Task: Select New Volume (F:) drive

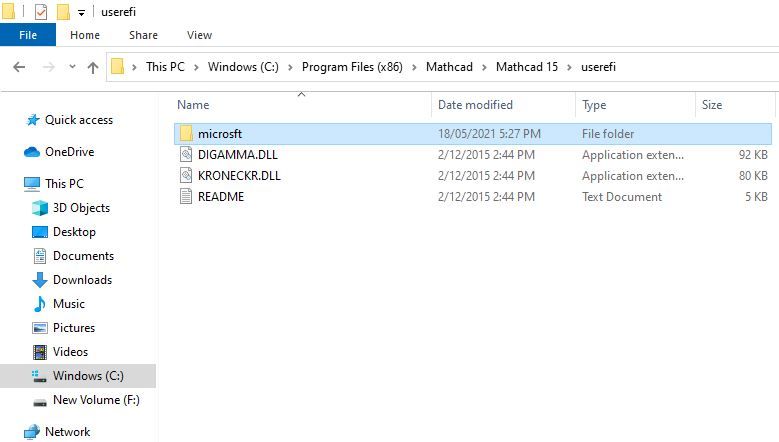Action: tap(96, 400)
